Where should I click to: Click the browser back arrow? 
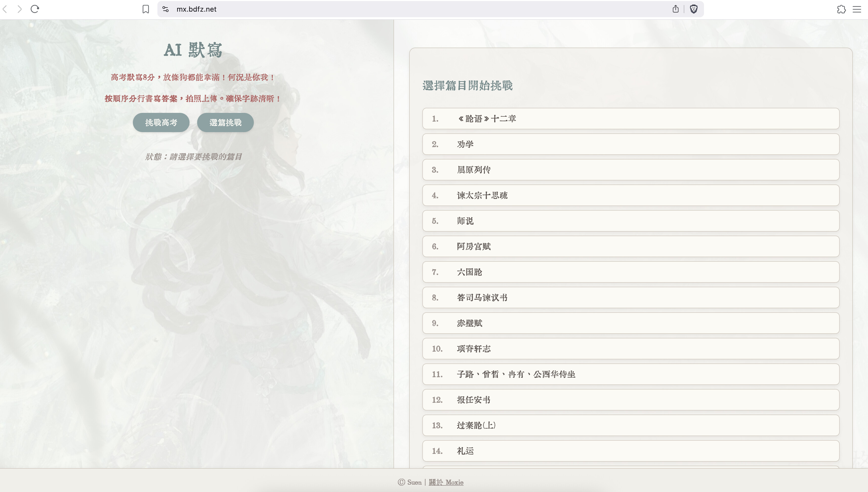point(5,9)
